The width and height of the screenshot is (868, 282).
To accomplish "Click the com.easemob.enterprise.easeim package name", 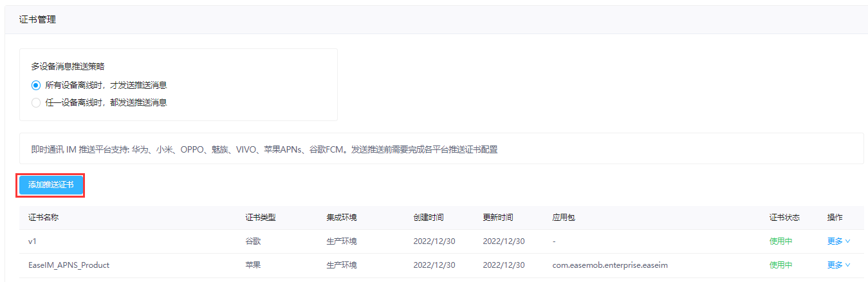I will pos(610,265).
